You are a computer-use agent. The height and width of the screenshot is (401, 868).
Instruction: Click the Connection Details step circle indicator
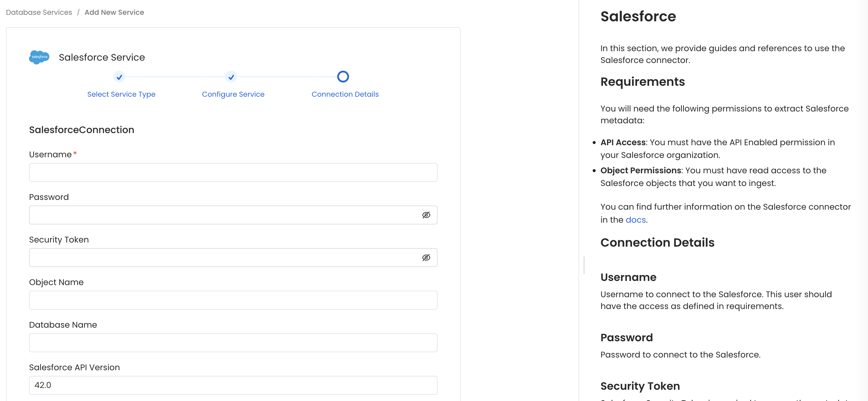coord(343,76)
